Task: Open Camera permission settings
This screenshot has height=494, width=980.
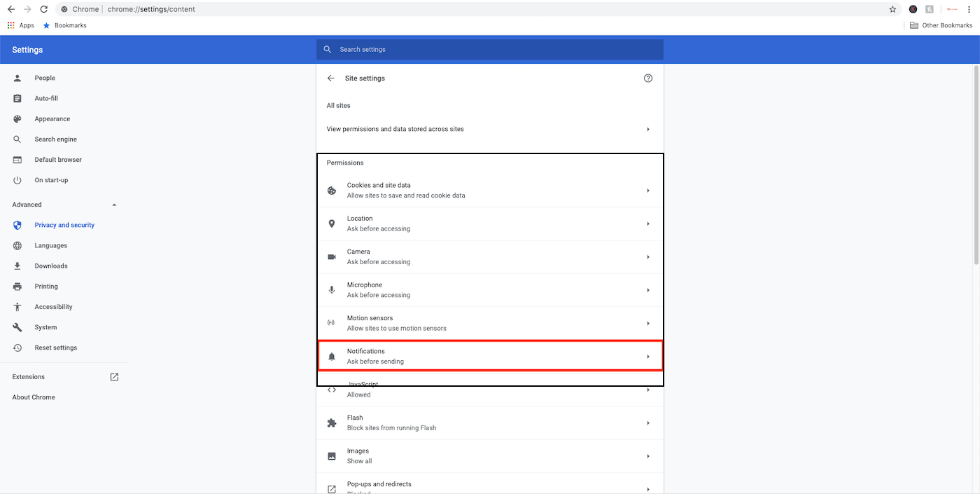Action: pyautogui.click(x=490, y=256)
